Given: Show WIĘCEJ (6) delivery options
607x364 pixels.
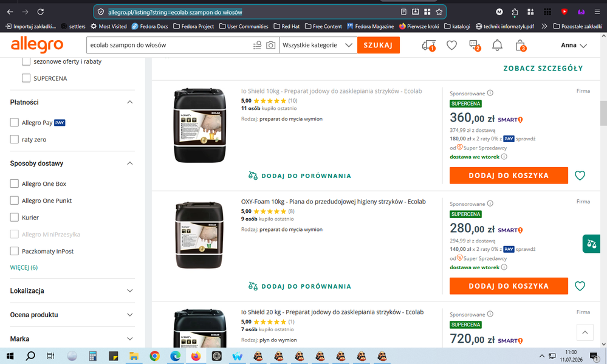Looking at the screenshot, I should coord(24,267).
